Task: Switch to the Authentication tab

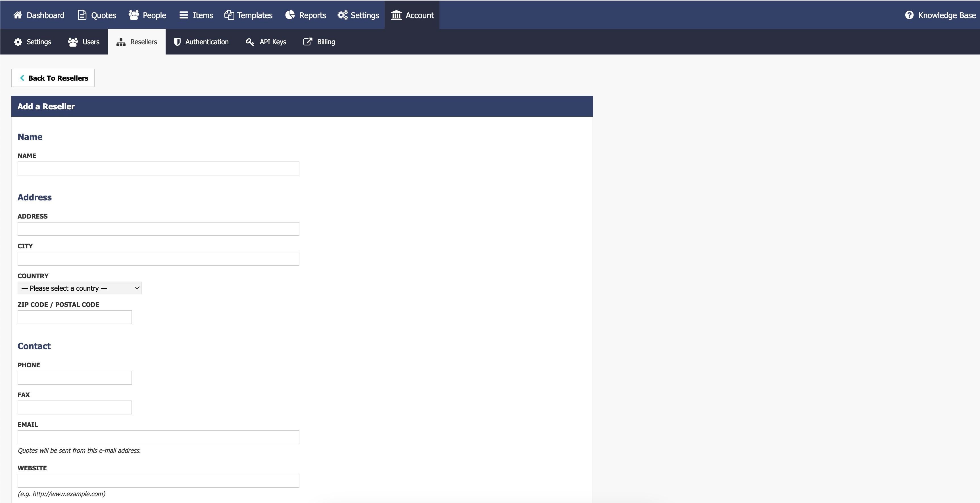Action: [201, 42]
